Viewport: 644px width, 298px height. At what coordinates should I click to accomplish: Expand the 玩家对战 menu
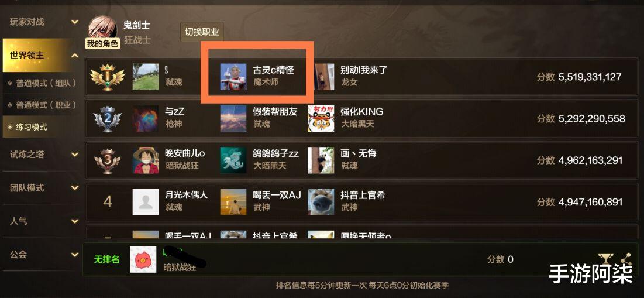[x=75, y=22]
